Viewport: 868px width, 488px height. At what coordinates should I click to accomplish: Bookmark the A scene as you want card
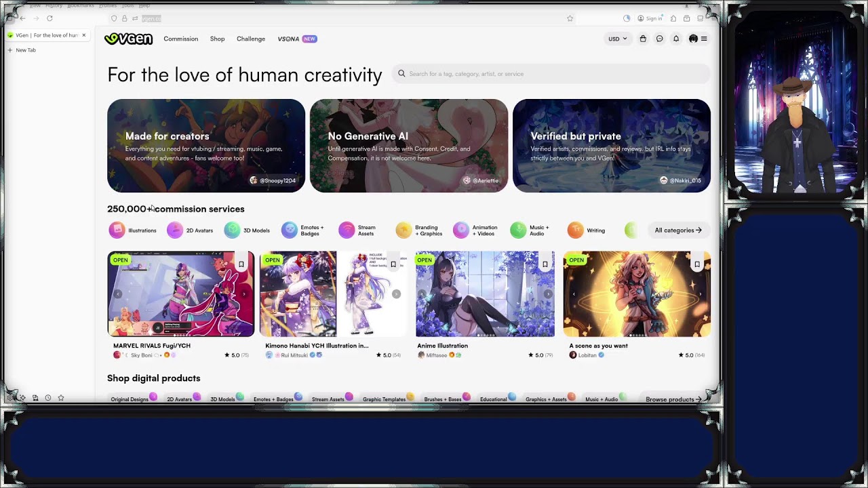pyautogui.click(x=696, y=264)
